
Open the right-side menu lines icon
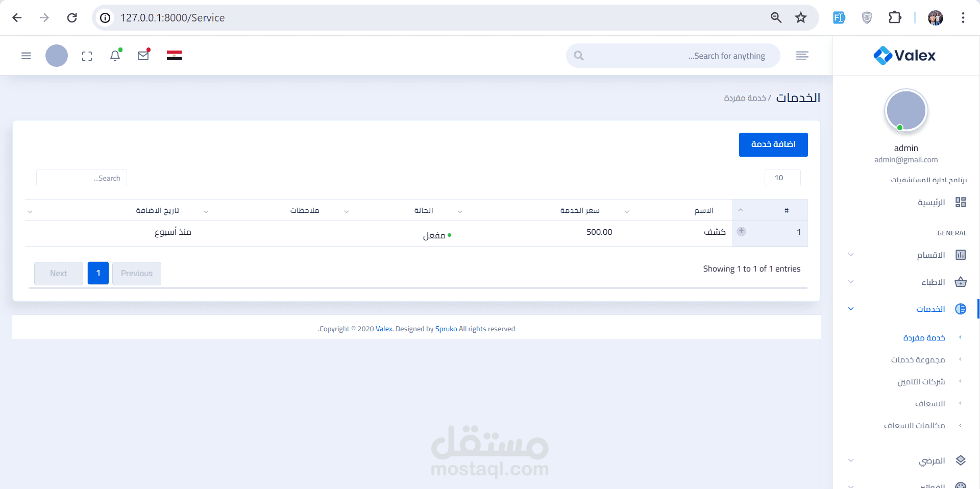802,56
